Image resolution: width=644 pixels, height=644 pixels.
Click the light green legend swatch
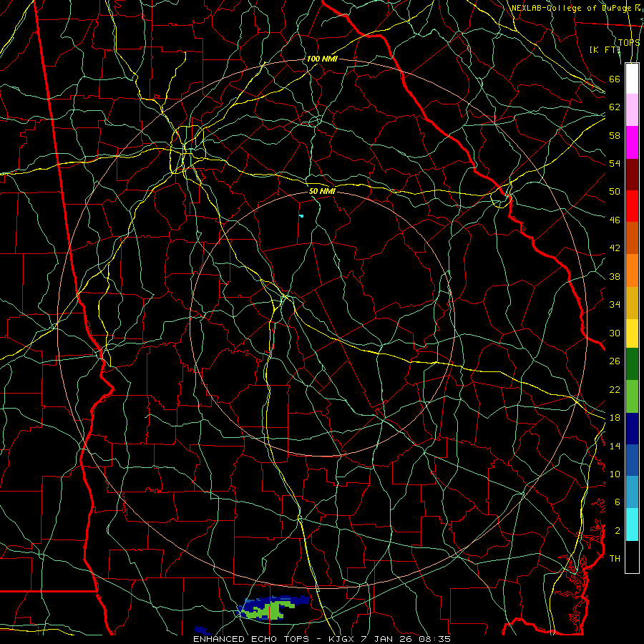click(632, 396)
